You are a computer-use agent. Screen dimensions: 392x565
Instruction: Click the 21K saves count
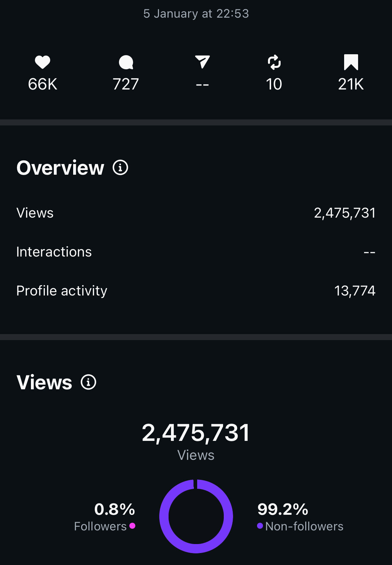(x=351, y=84)
